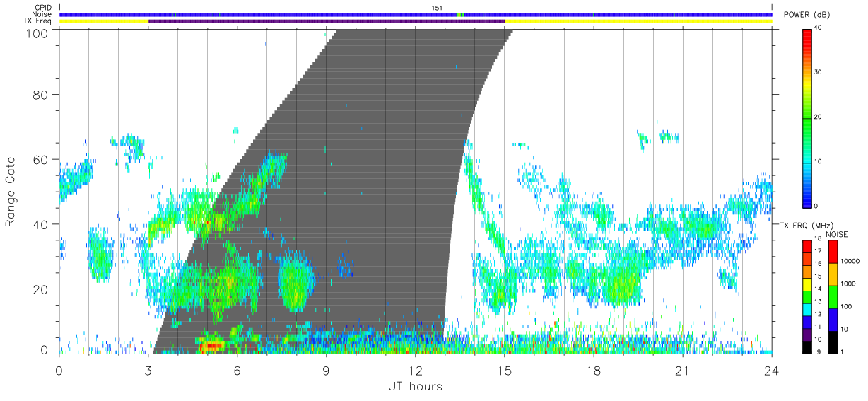Click the green mark in the Noise strip

point(460,14)
